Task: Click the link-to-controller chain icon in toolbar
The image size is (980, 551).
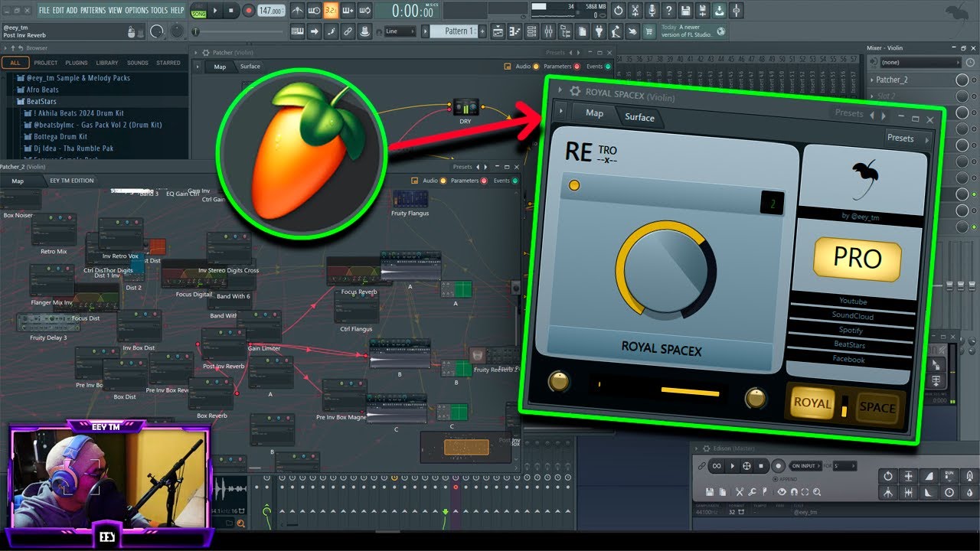Action: tap(348, 31)
